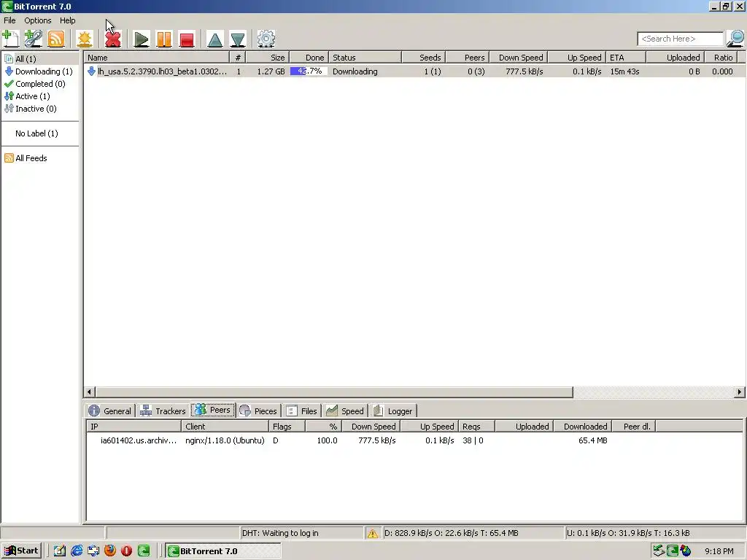This screenshot has height=560, width=747.
Task: Open the Windows Start menu
Action: click(x=21, y=551)
